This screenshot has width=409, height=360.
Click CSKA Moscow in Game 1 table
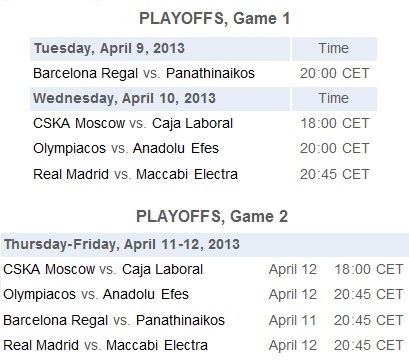[x=79, y=123]
